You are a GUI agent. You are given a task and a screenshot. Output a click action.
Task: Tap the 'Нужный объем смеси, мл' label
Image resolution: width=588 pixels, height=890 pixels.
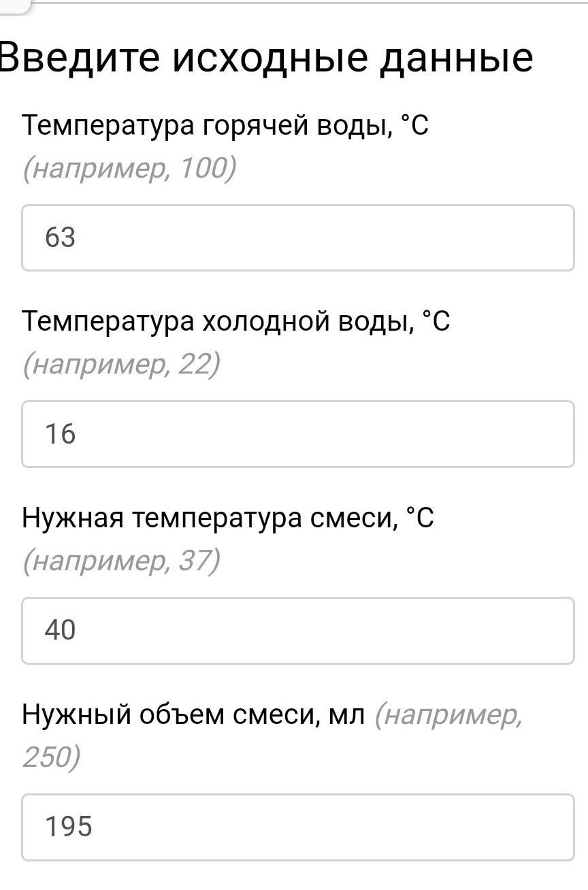click(x=193, y=714)
